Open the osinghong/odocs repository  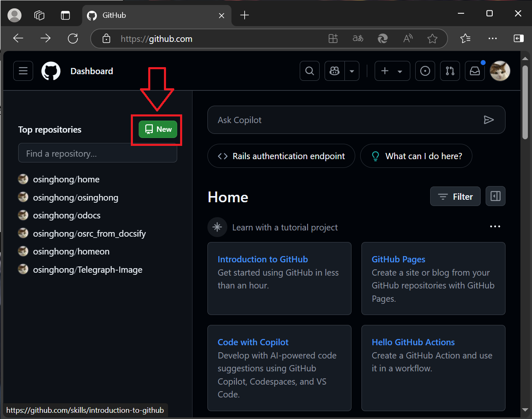[x=67, y=216]
